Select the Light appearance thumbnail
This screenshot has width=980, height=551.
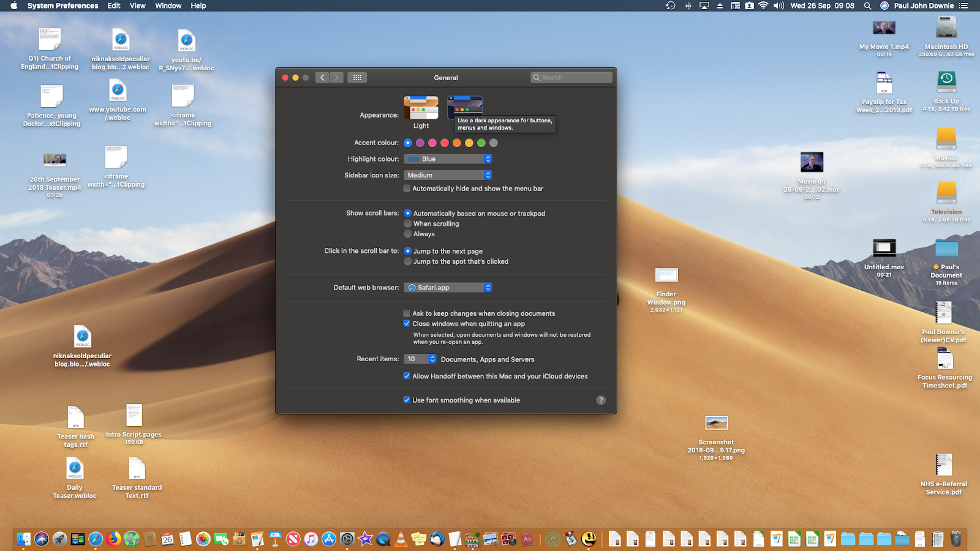pyautogui.click(x=421, y=108)
